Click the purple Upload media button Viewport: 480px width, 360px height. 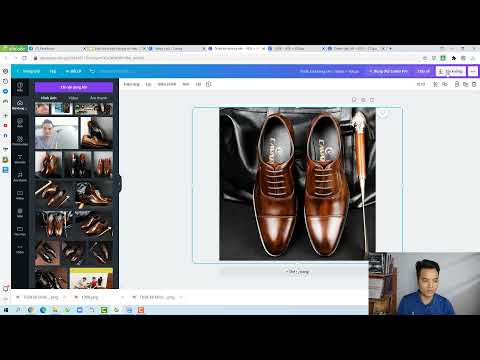point(74,87)
